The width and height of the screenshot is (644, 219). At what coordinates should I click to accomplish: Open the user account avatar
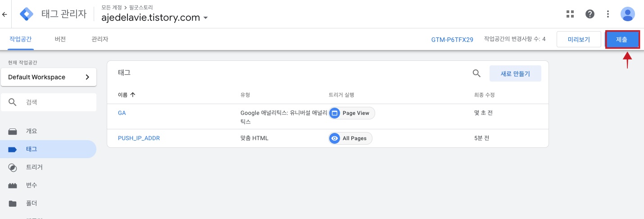627,14
